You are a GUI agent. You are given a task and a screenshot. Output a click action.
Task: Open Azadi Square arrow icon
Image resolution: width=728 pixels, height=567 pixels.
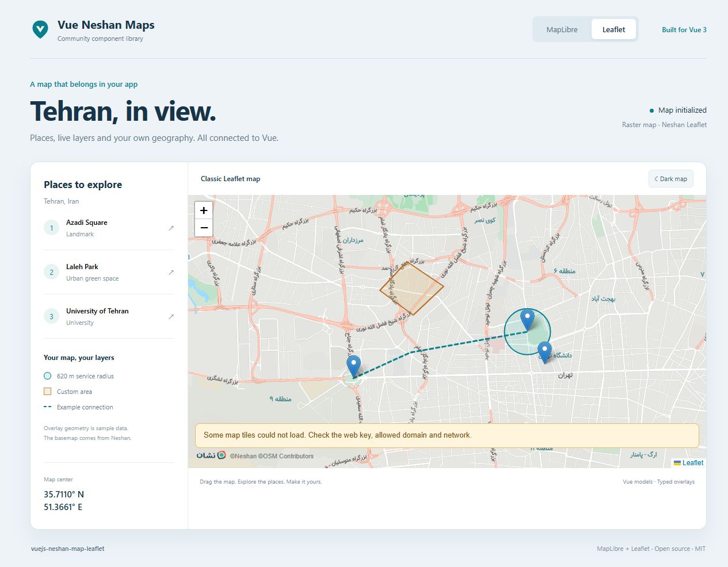[x=171, y=228]
